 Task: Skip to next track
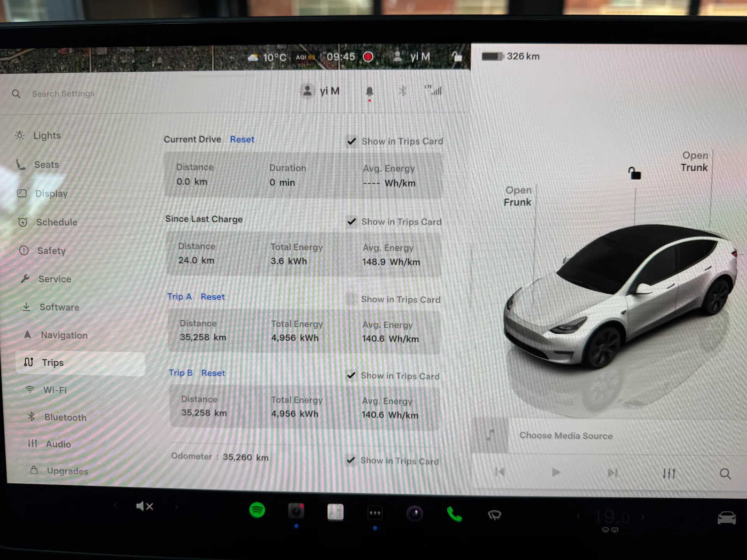(x=612, y=473)
